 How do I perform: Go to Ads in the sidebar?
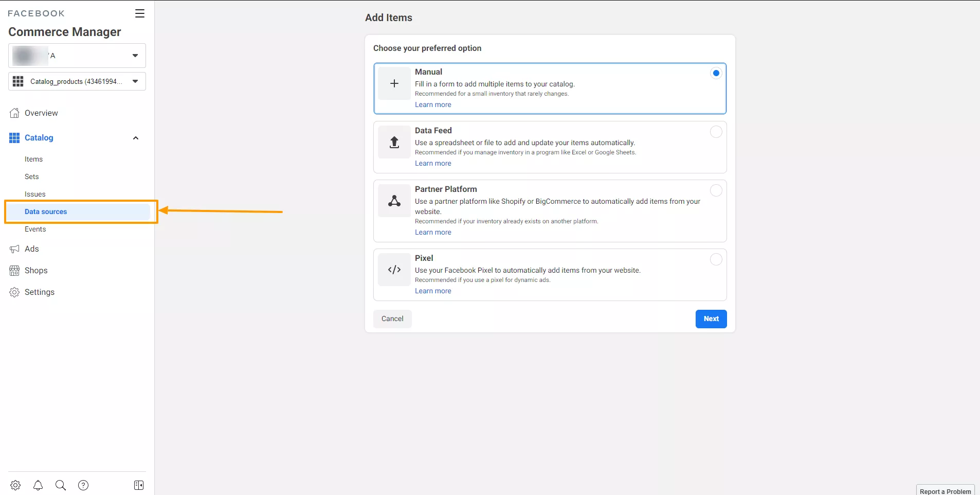click(32, 249)
